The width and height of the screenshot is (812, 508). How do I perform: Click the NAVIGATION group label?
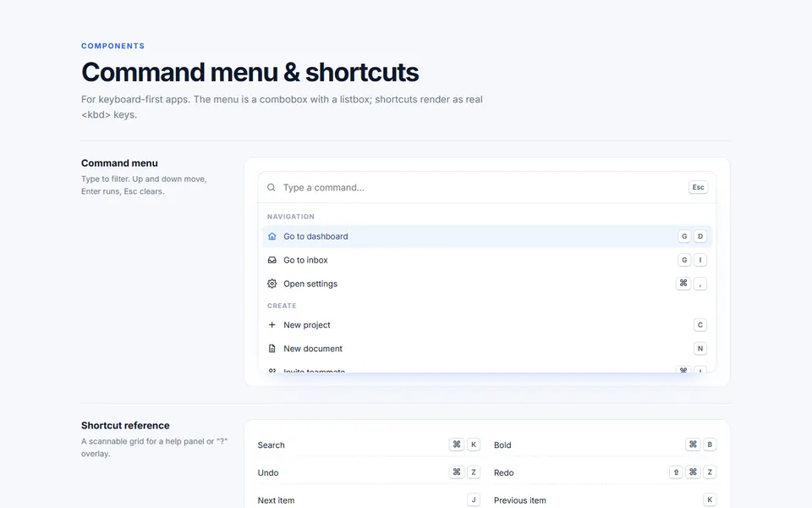pyautogui.click(x=290, y=217)
